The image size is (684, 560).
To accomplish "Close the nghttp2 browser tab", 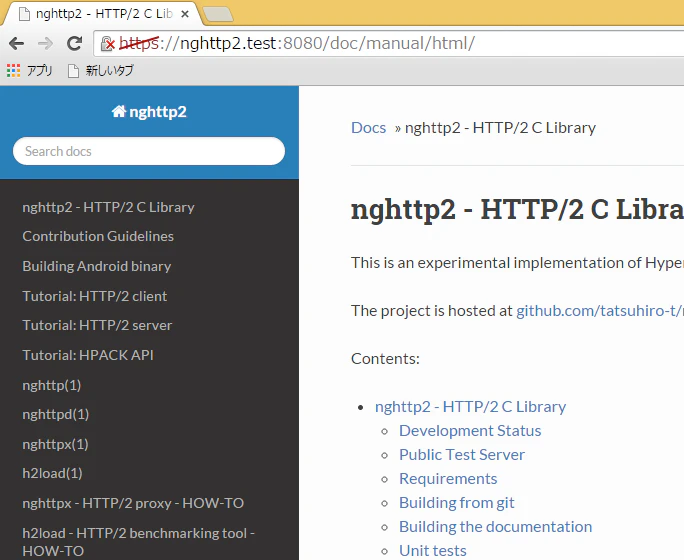I will [x=185, y=14].
